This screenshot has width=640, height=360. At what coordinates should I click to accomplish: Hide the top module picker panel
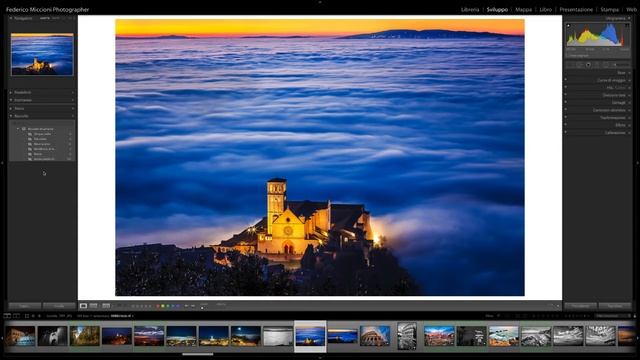pos(320,2)
